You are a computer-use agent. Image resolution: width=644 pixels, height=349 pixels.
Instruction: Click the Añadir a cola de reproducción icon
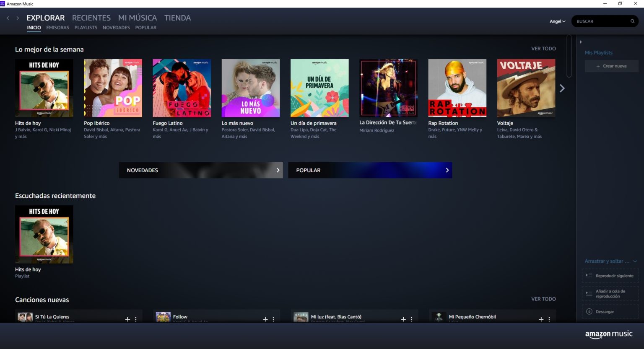click(589, 293)
